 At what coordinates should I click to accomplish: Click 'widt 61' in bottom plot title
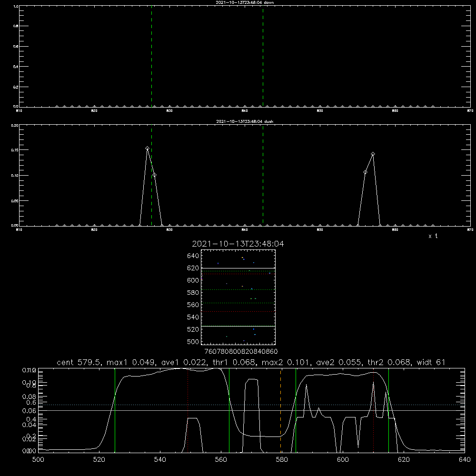tap(431, 362)
